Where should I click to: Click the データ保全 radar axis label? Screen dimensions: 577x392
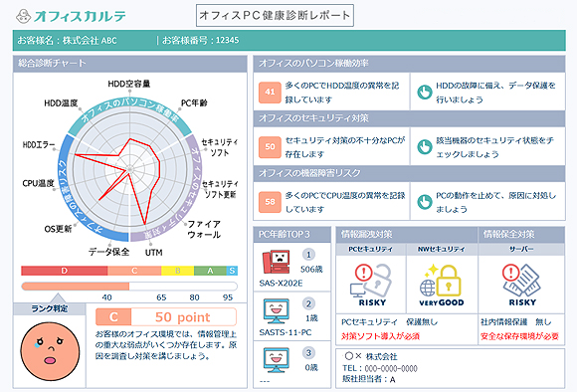(x=108, y=252)
